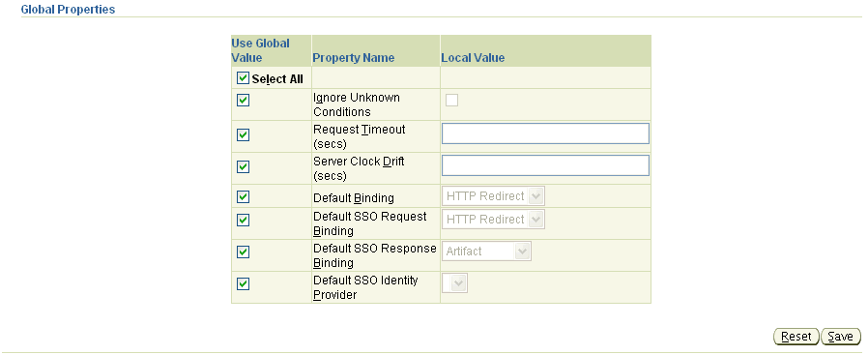Screen dimensions: 868x355
Task: Click the Property Name column header
Action: click(x=353, y=58)
